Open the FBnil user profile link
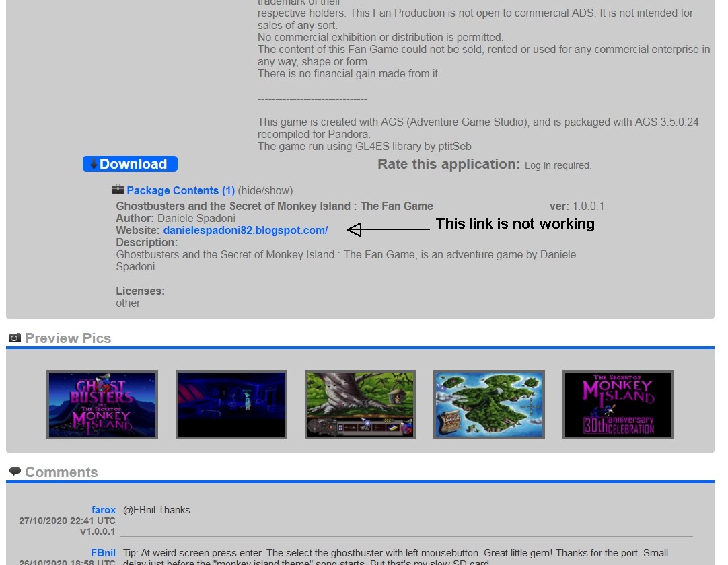 click(x=103, y=553)
